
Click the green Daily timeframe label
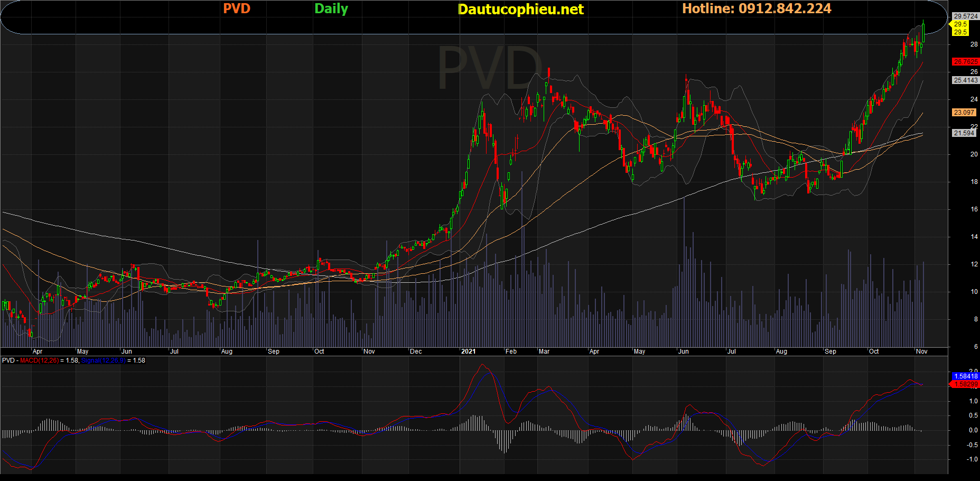click(331, 8)
